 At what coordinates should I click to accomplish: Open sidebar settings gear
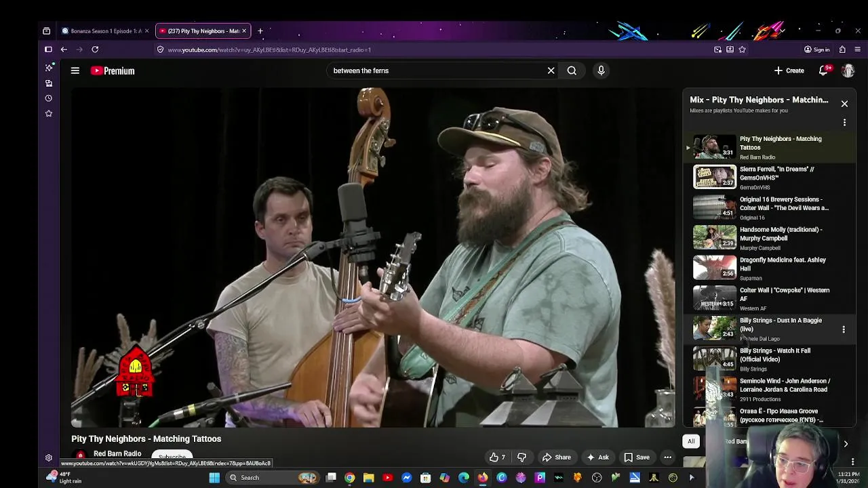(49, 458)
